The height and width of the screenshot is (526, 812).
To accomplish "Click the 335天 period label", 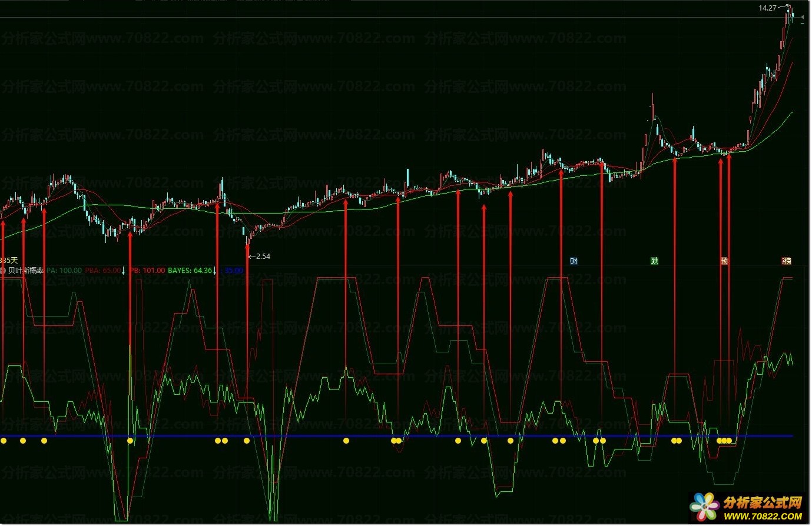I will [x=9, y=261].
